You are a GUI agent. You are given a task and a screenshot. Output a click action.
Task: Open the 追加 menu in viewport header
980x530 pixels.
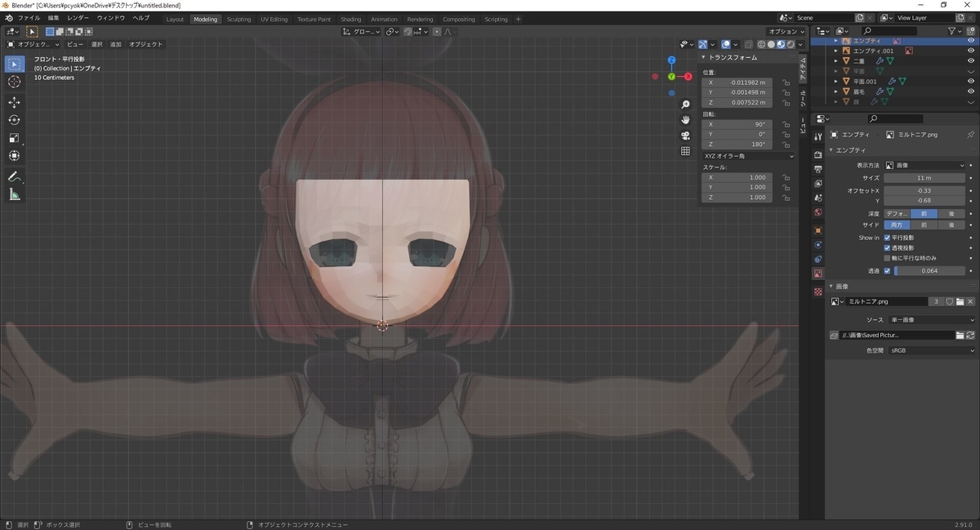point(115,44)
